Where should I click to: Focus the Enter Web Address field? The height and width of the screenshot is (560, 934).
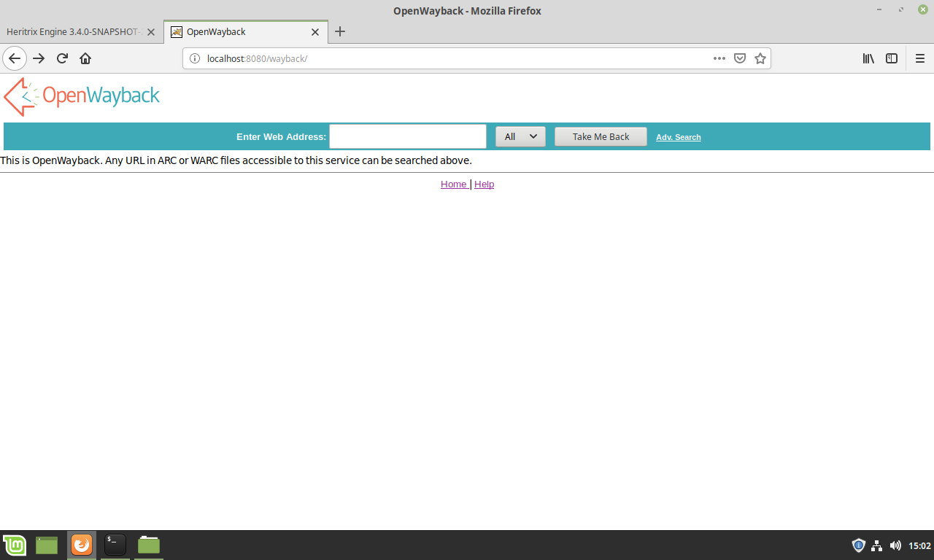(x=407, y=136)
